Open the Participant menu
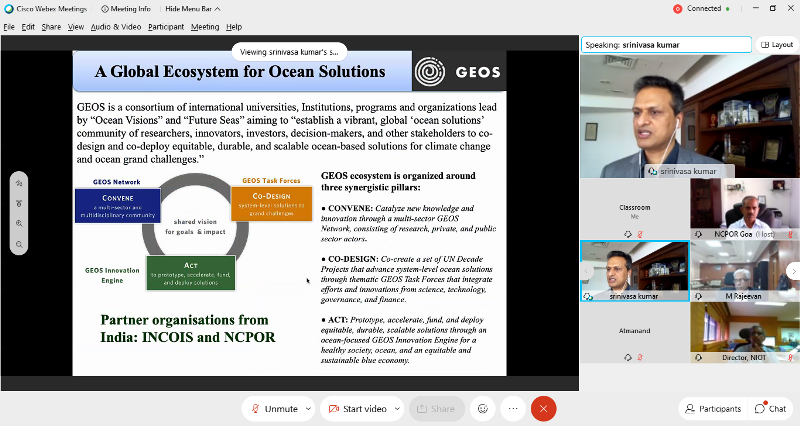Image resolution: width=800 pixels, height=426 pixels. click(166, 27)
